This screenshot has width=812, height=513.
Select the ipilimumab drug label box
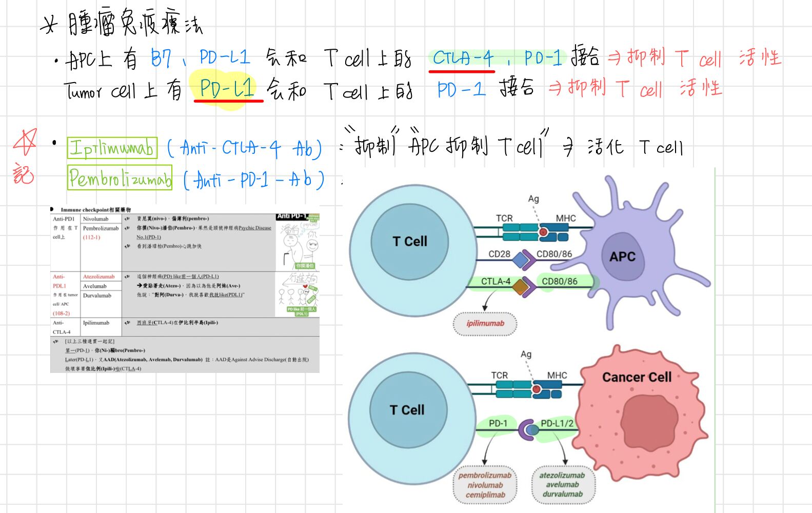point(485,324)
